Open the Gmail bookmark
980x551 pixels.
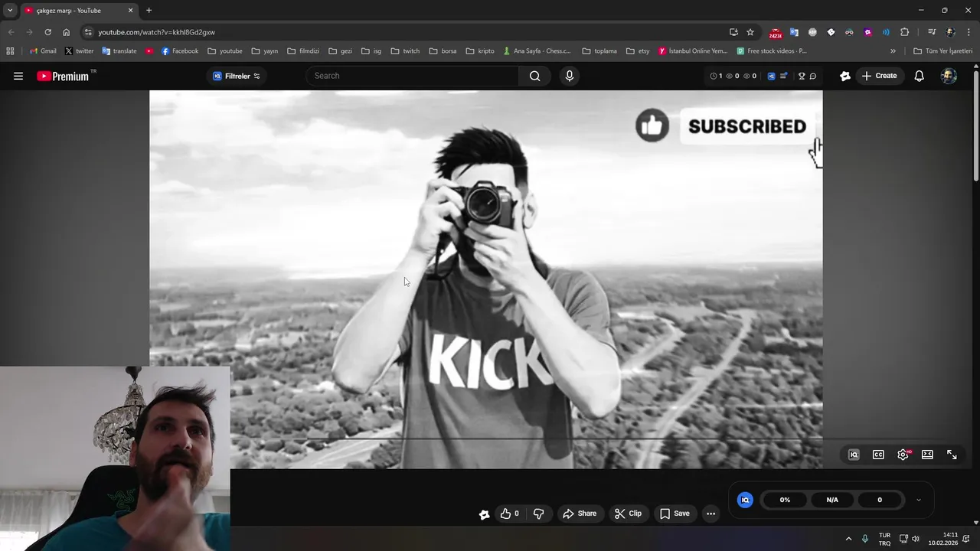pos(43,51)
